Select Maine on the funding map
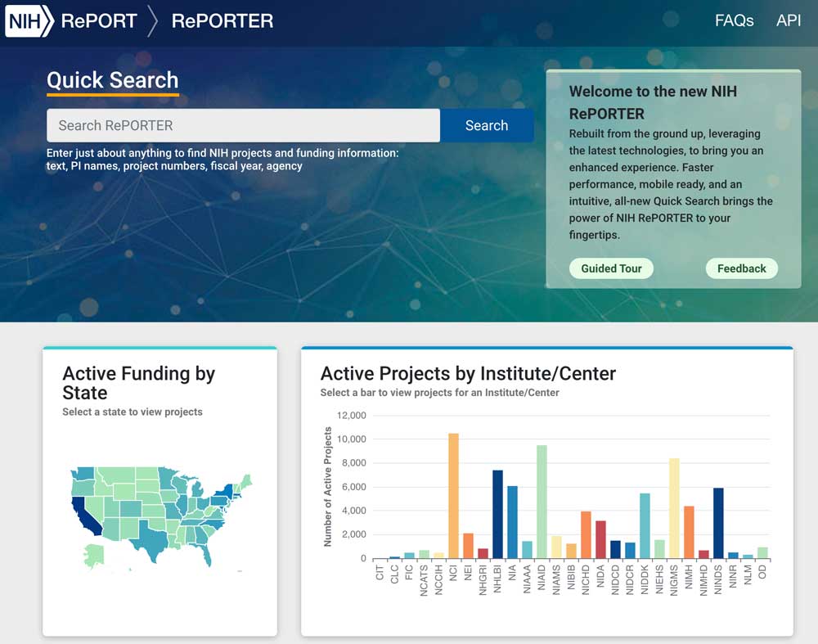 point(247,480)
